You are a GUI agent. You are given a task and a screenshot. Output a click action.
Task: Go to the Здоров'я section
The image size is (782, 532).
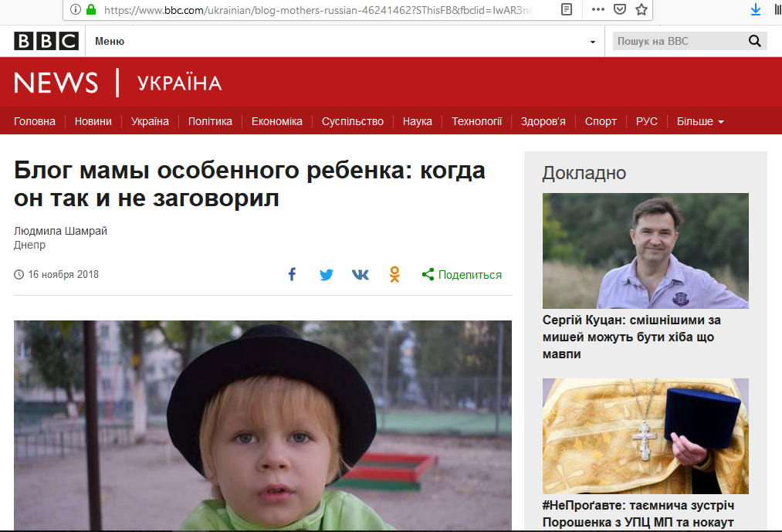coord(543,121)
